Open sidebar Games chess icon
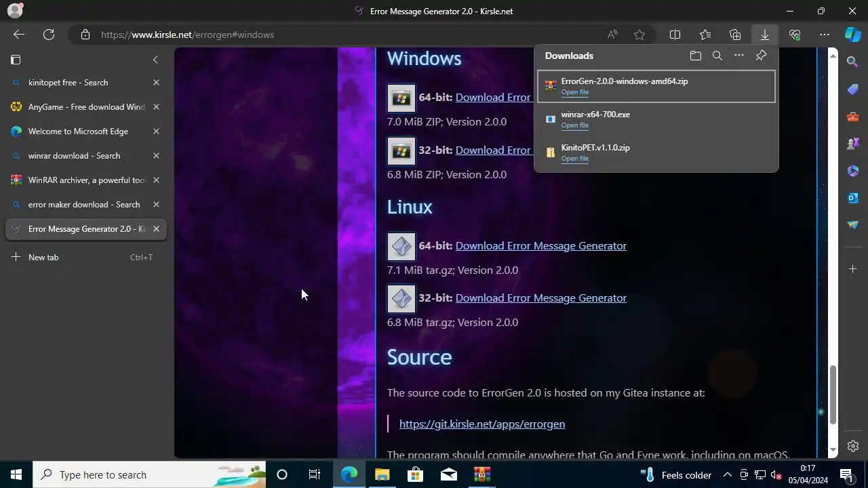The image size is (868, 488). pyautogui.click(x=853, y=144)
